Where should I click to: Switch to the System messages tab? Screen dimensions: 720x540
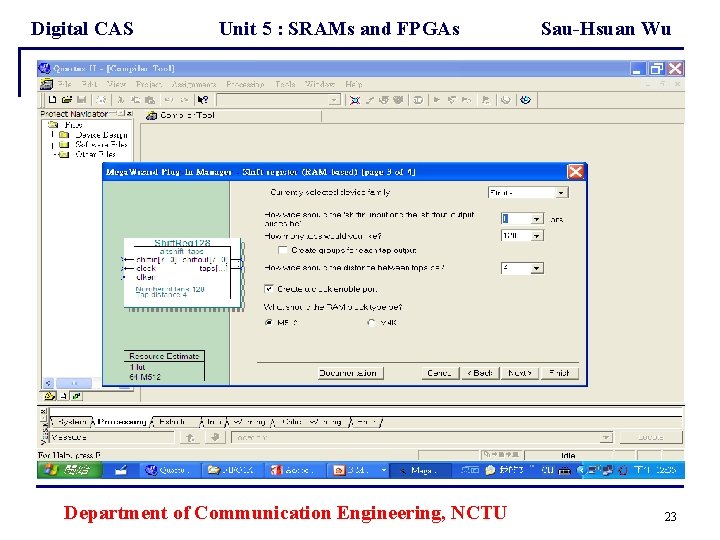pos(72,422)
